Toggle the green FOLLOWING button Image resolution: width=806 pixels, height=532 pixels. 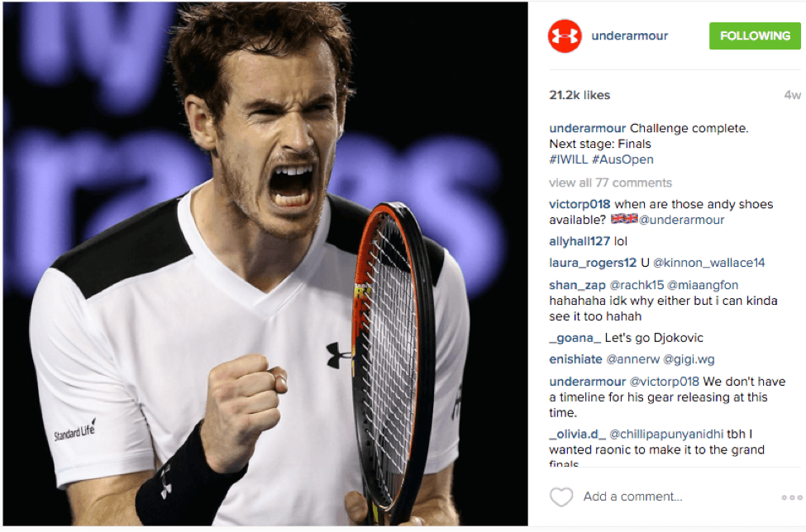point(755,36)
